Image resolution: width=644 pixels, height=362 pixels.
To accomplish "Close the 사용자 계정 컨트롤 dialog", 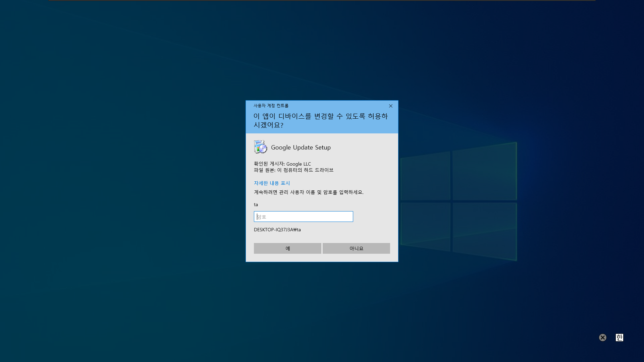I will pos(391,106).
